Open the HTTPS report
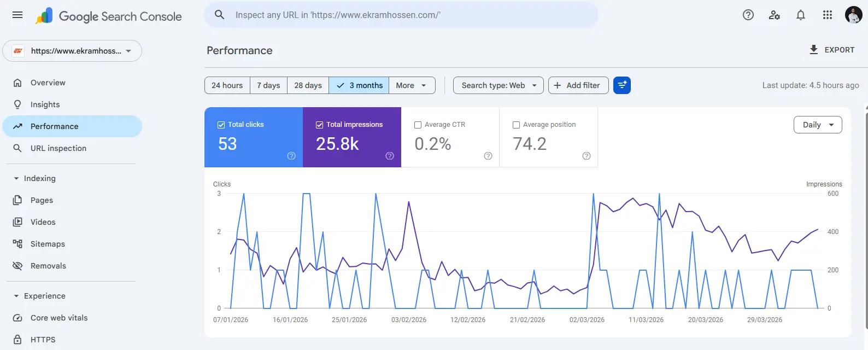Screen dimensions: 868x350 click(x=72, y=340)
